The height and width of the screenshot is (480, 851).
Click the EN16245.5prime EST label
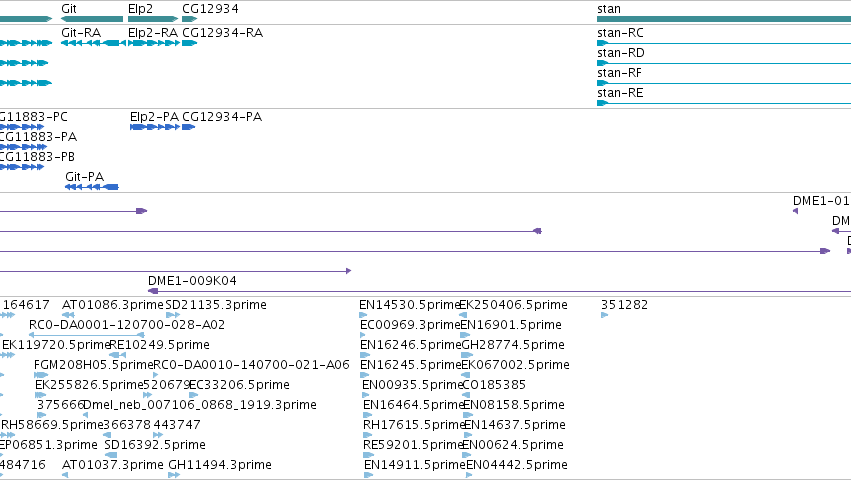coord(411,365)
